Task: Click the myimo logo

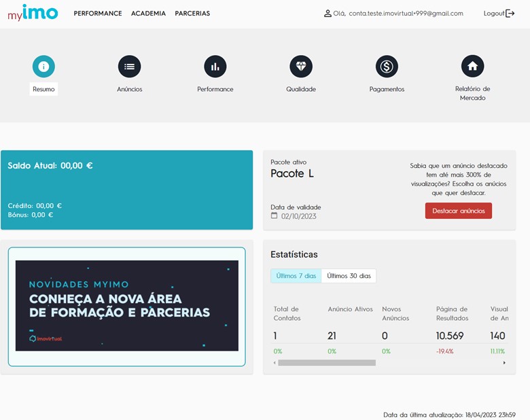Action: 33,13
